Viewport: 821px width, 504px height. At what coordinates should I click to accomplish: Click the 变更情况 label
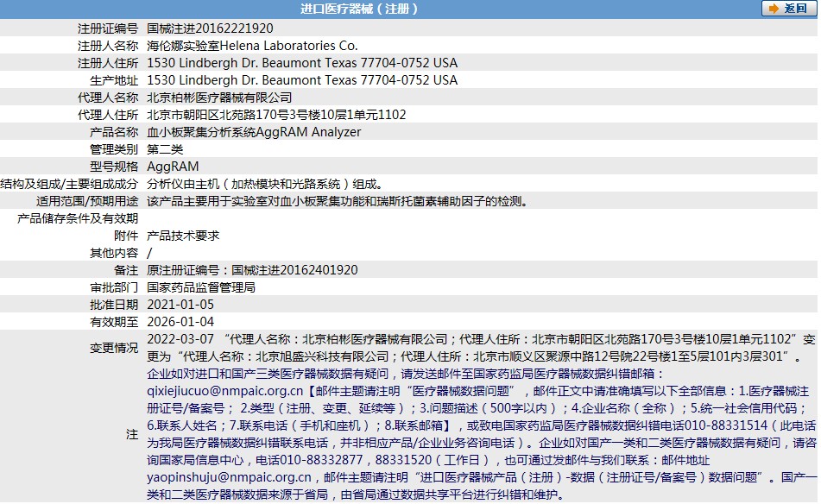(x=114, y=348)
